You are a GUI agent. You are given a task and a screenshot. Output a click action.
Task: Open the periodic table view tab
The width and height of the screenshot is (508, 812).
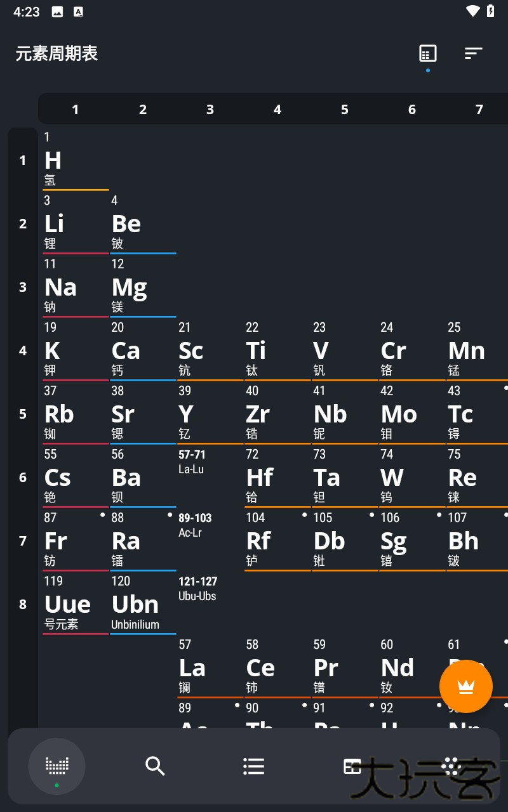57,766
